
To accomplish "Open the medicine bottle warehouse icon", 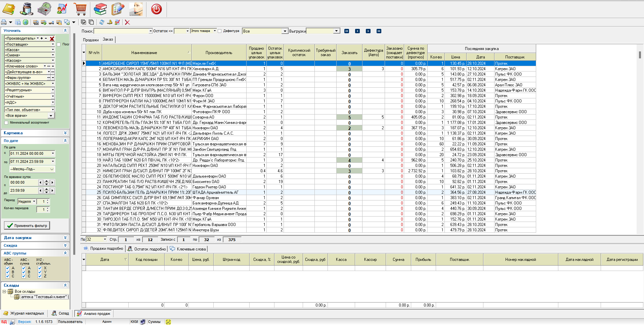I will [x=27, y=9].
